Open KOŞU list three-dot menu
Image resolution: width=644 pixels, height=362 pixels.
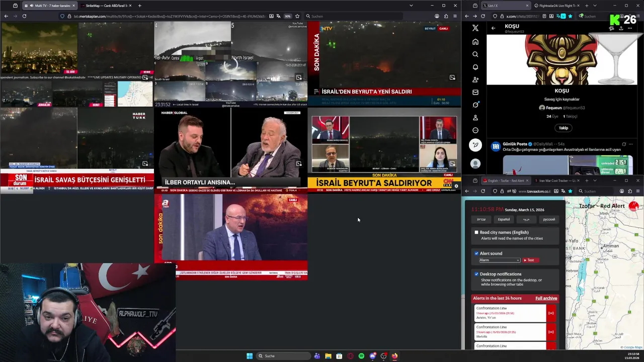click(x=629, y=28)
